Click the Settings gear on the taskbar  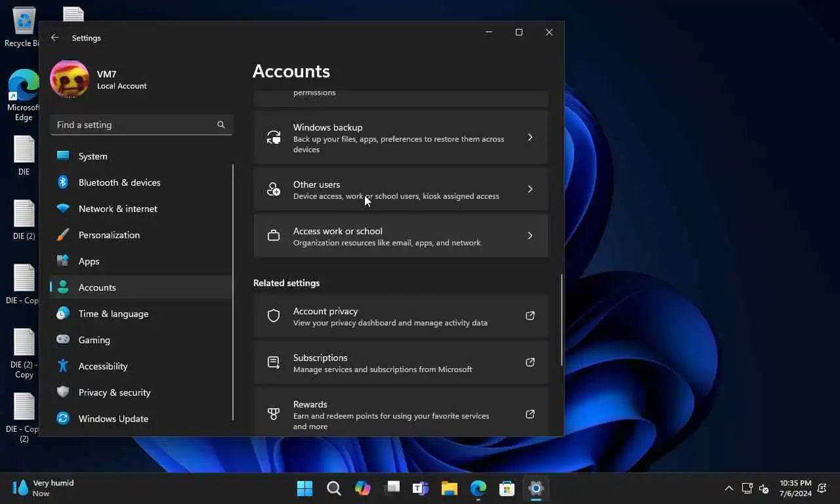point(536,488)
